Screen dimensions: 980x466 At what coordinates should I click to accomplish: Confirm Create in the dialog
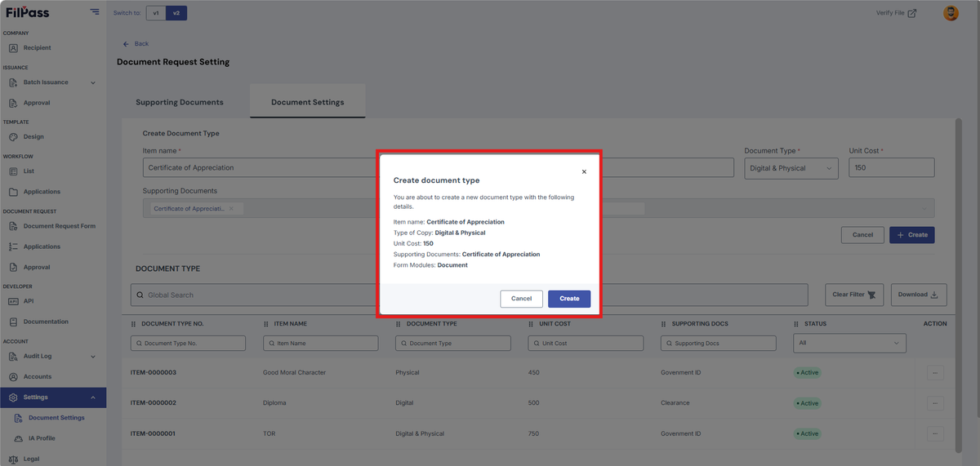click(569, 299)
